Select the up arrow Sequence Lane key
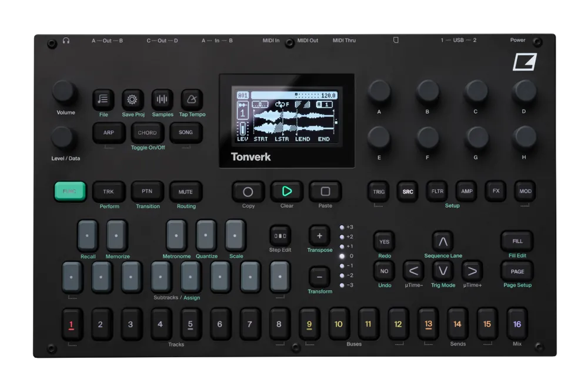The height and width of the screenshot is (392, 588). [443, 242]
